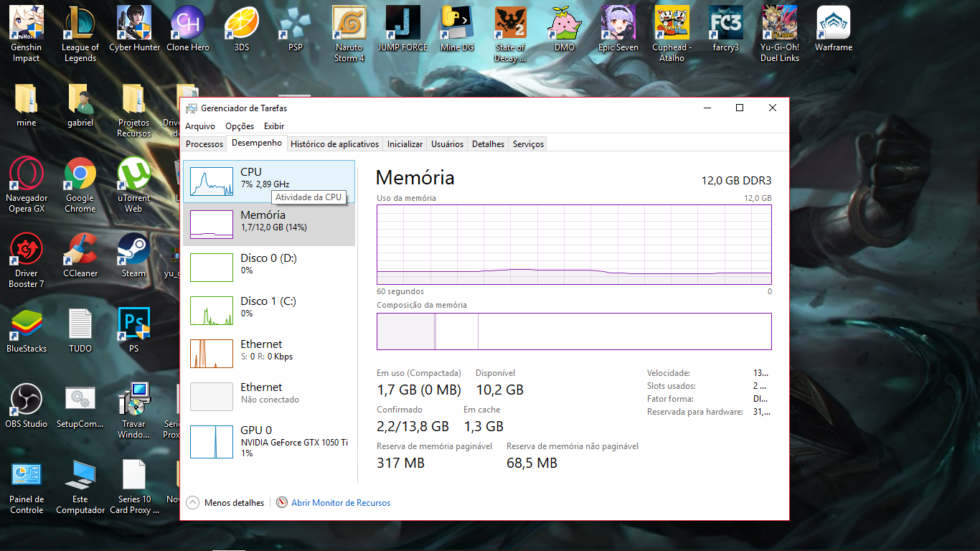This screenshot has width=980, height=551.
Task: Select the Ethernet Não conectado entry
Action: [269, 397]
